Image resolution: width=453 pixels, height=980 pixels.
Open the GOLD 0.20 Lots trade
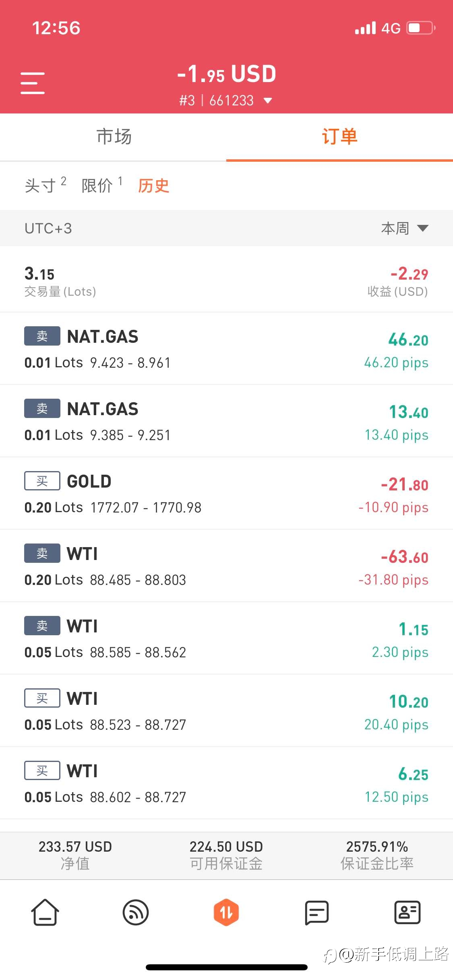[x=226, y=493]
